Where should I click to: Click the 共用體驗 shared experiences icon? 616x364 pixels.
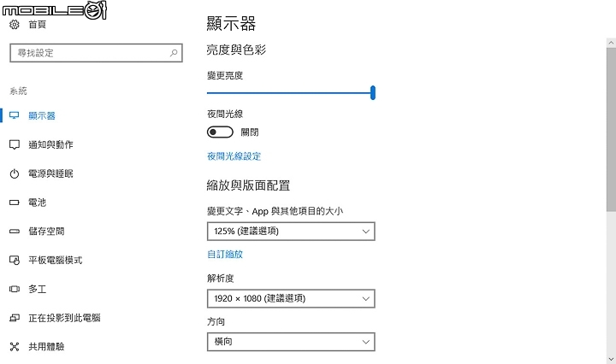[x=15, y=347]
